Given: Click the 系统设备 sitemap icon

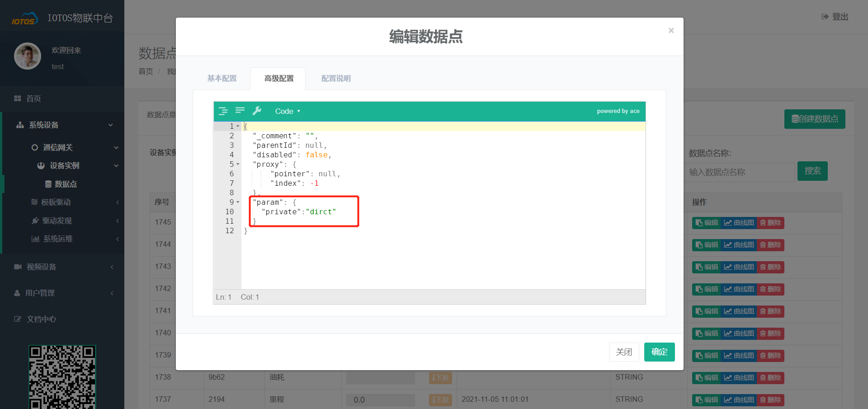Looking at the screenshot, I should pos(20,125).
